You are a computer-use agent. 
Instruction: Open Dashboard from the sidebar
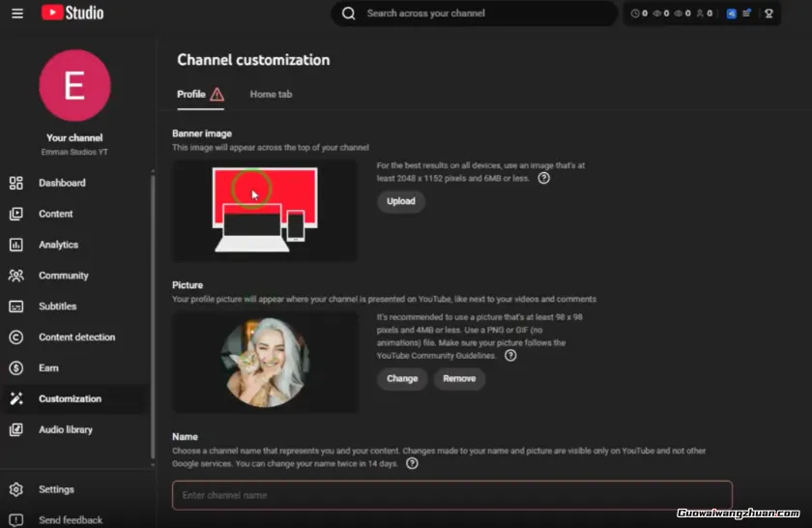[62, 183]
